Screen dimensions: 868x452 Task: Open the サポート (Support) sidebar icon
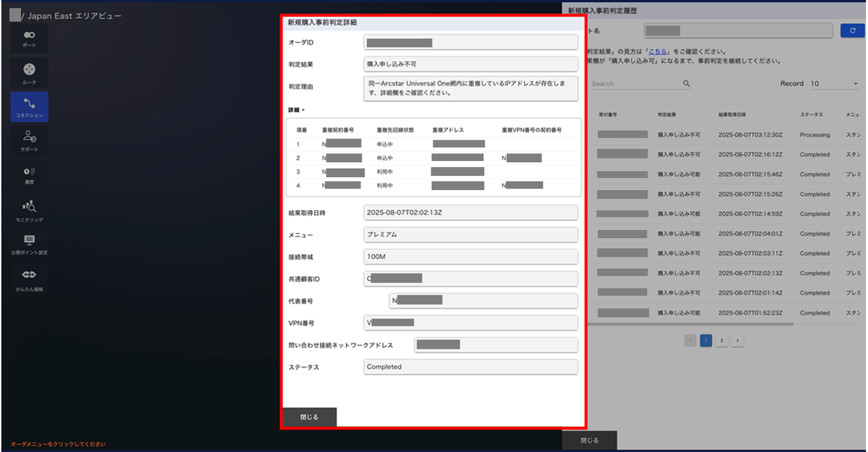[29, 140]
